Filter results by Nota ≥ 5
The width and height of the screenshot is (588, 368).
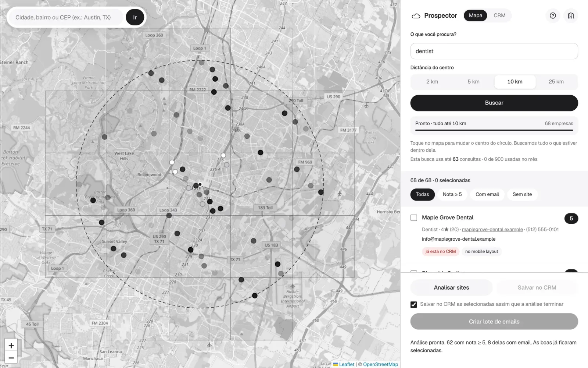pos(452,194)
